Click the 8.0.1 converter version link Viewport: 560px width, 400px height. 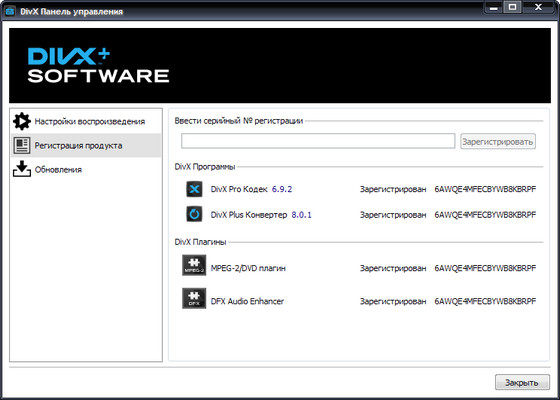point(301,215)
